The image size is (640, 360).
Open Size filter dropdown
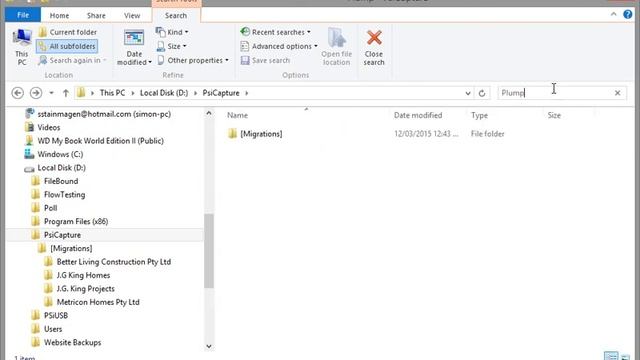coord(171,46)
